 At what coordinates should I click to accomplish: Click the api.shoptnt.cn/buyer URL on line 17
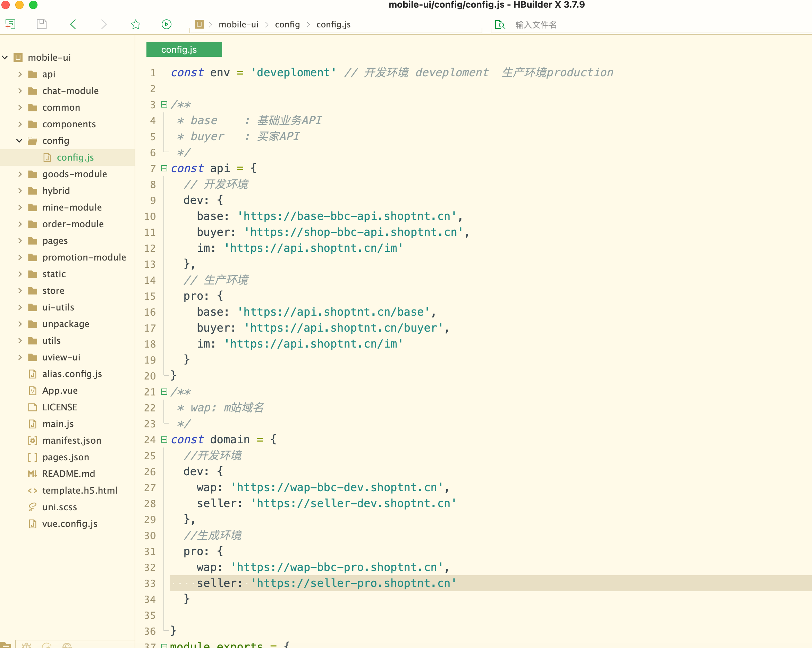click(x=344, y=328)
